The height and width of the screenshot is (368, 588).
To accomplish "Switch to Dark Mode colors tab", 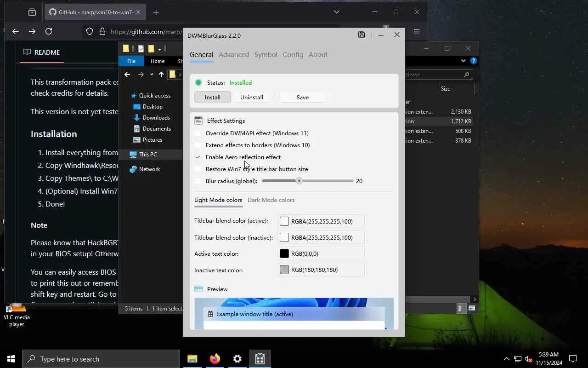I will [x=271, y=200].
